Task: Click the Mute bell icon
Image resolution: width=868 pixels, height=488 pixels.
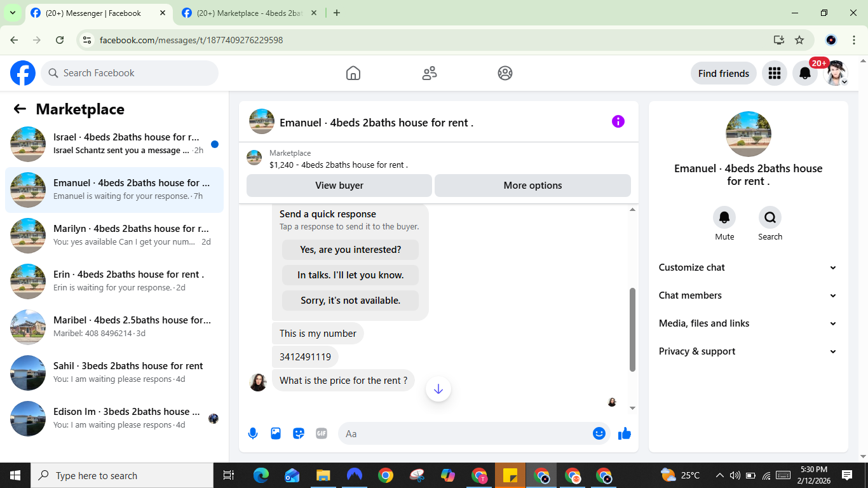Action: [x=724, y=217]
